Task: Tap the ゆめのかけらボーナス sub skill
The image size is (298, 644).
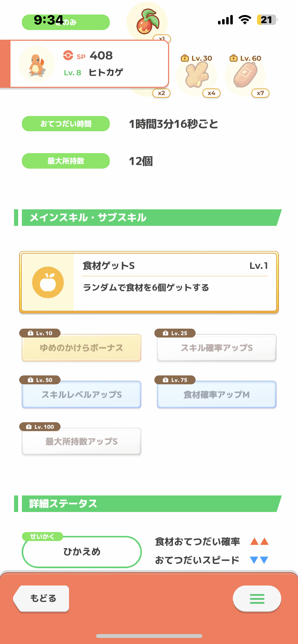Action: (x=82, y=348)
